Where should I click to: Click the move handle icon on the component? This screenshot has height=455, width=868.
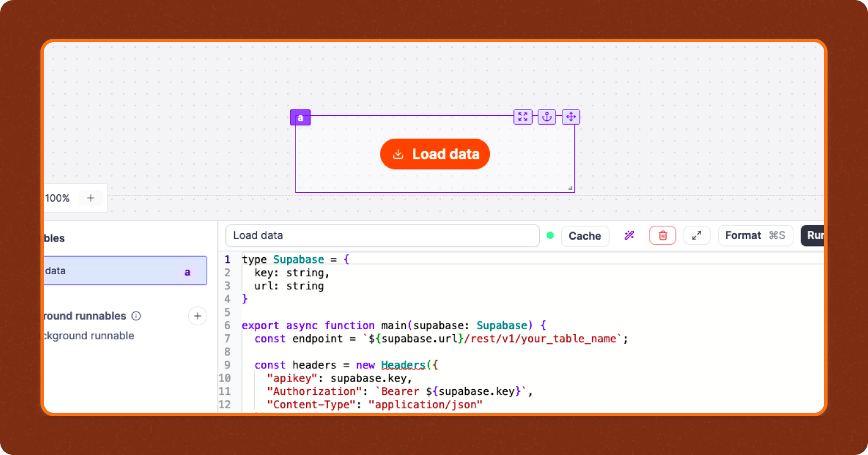click(x=571, y=117)
